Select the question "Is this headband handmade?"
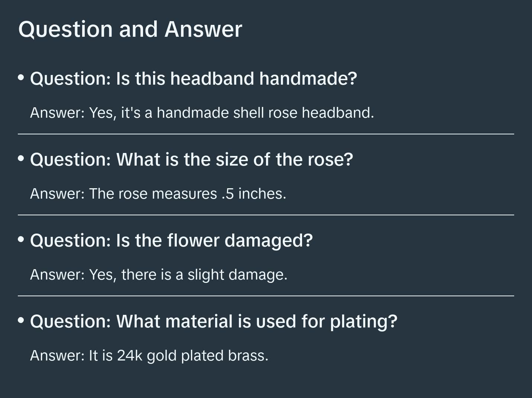 pos(193,79)
